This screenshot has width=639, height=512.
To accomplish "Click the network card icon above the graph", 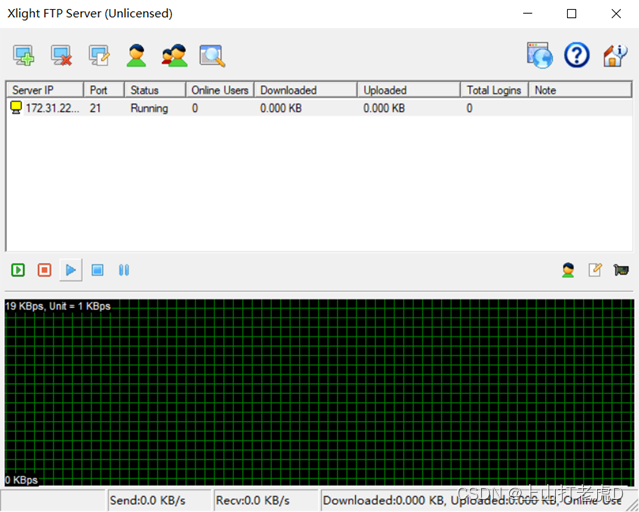I will [621, 270].
